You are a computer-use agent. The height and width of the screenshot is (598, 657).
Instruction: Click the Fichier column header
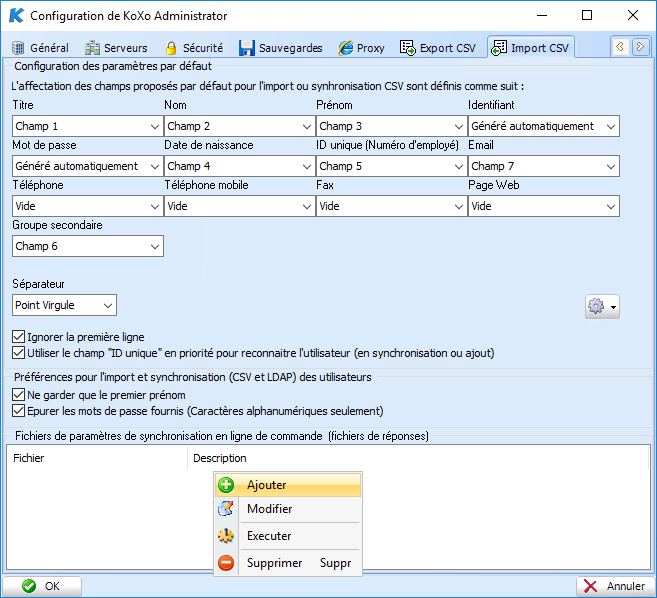click(97, 458)
